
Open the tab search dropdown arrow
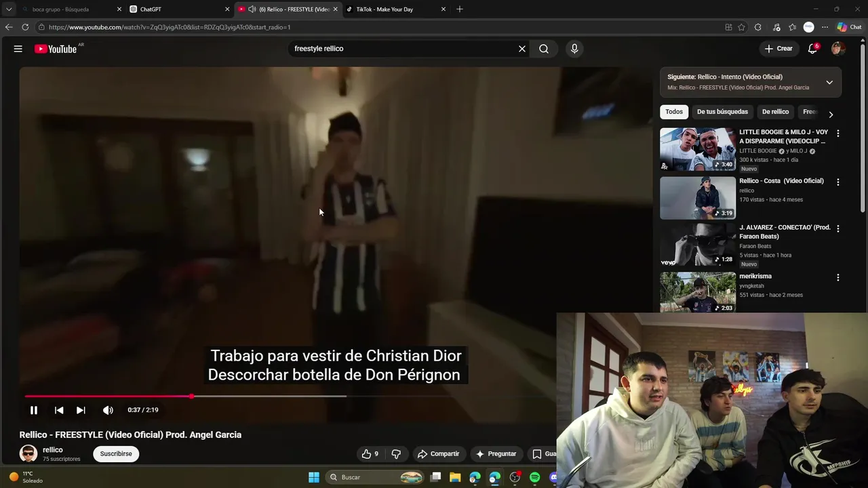9,9
